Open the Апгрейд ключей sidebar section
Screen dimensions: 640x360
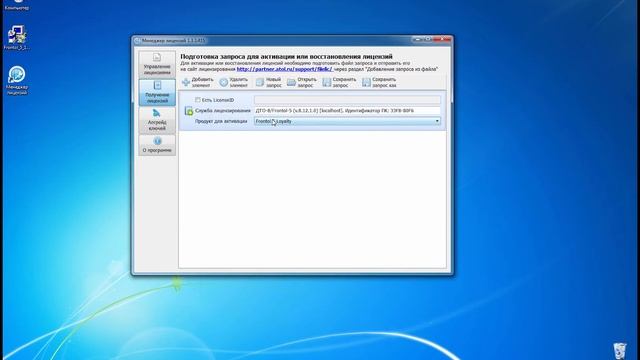[x=157, y=120]
